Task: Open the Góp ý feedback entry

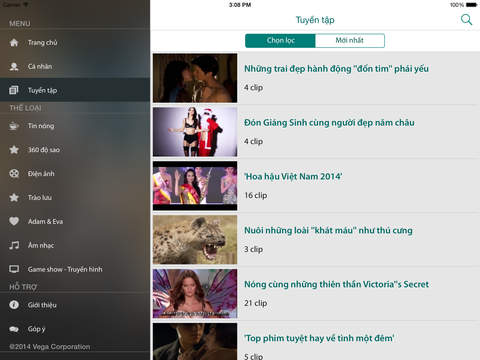Action: pos(75,329)
